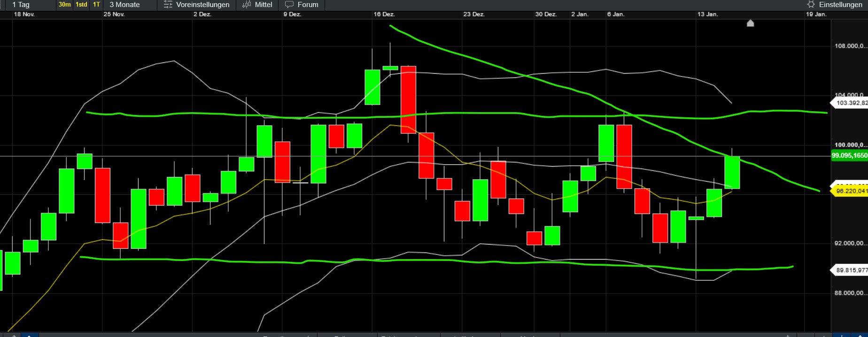Click the 99.095,1650 current price label
Viewport: 868px width, 337px height.
[849, 155]
